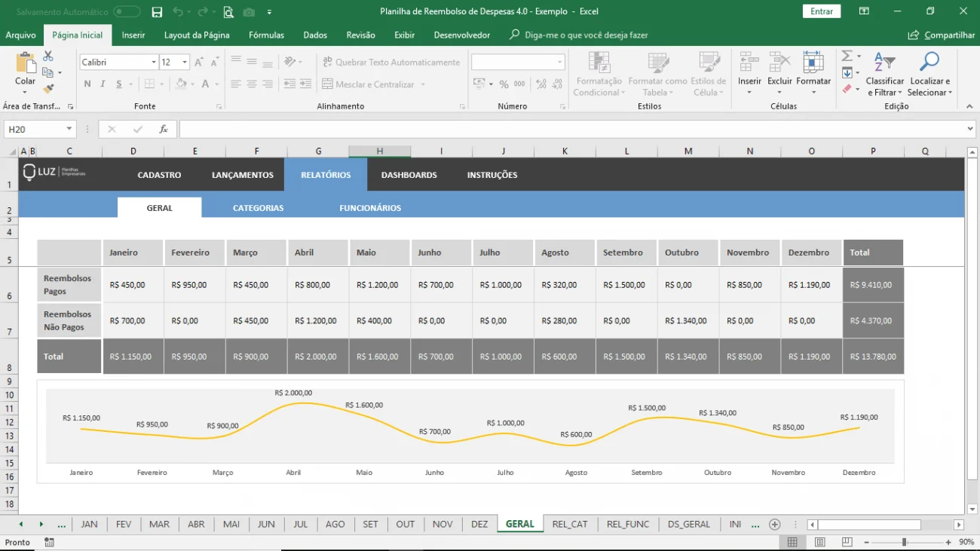Apply percent style format
Viewport: 980px width, 551px height.
coord(503,84)
